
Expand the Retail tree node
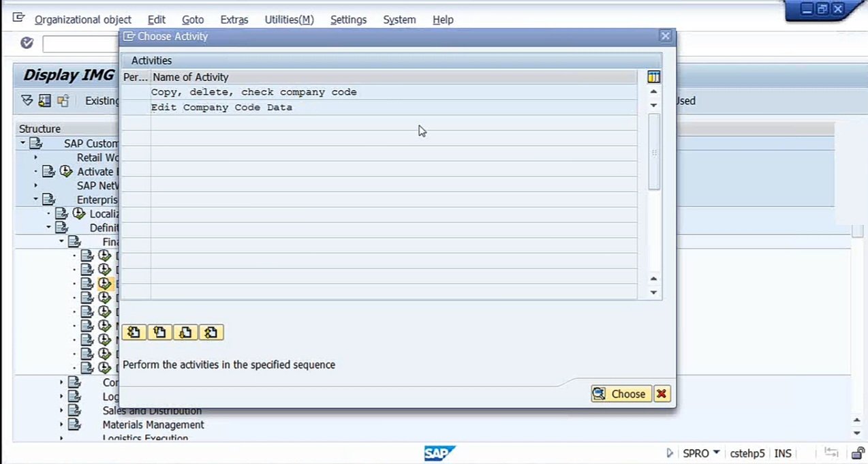(x=36, y=157)
